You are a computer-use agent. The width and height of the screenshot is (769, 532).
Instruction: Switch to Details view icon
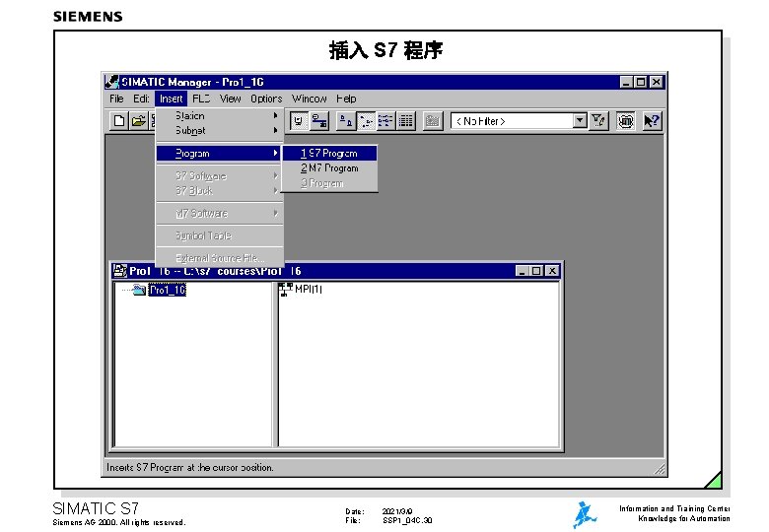pos(405,120)
